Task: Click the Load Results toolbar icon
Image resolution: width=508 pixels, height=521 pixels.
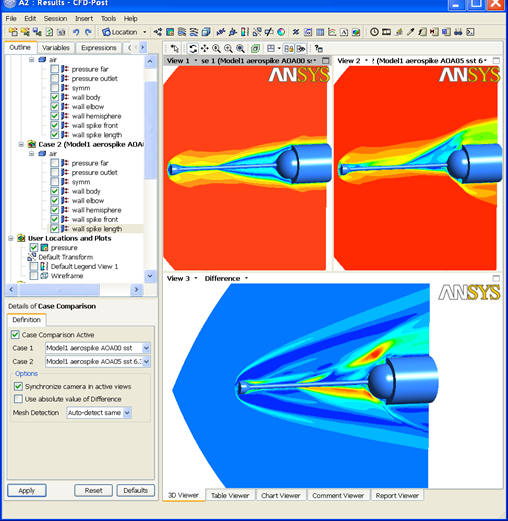Action: (13, 32)
